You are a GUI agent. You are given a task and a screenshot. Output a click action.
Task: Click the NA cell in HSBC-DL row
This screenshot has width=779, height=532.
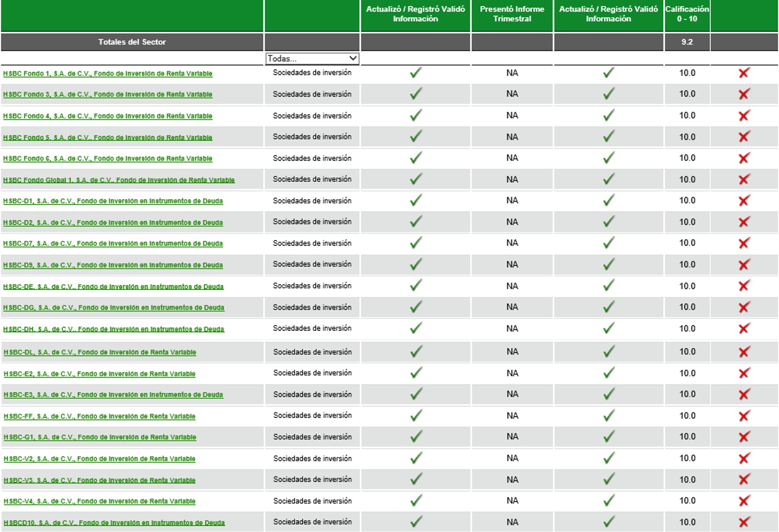(x=512, y=352)
